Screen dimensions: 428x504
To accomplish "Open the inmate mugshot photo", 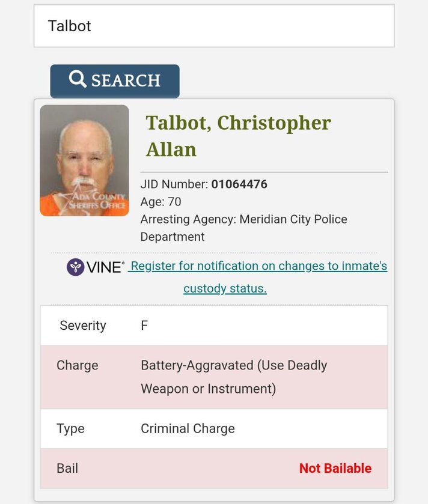I will [84, 160].
